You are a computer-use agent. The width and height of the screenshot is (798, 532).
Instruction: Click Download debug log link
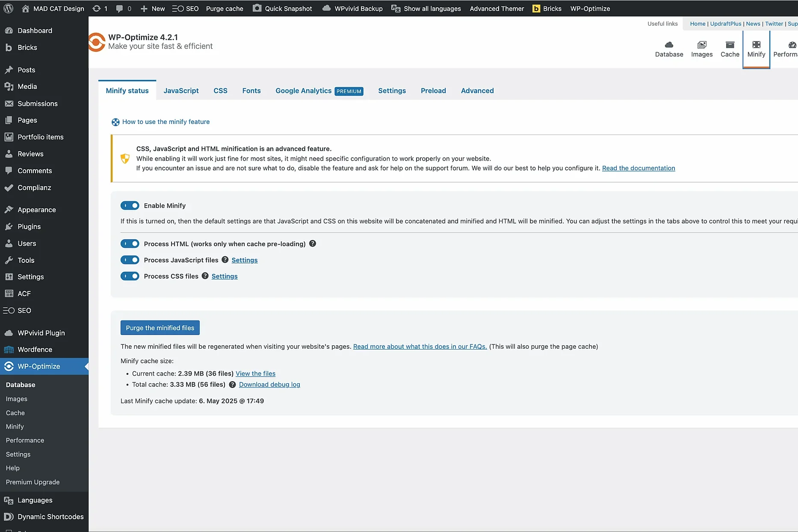pyautogui.click(x=269, y=385)
